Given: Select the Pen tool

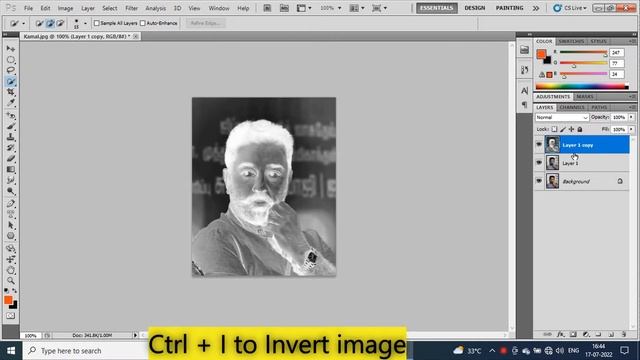Looking at the screenshot, I should [11, 203].
